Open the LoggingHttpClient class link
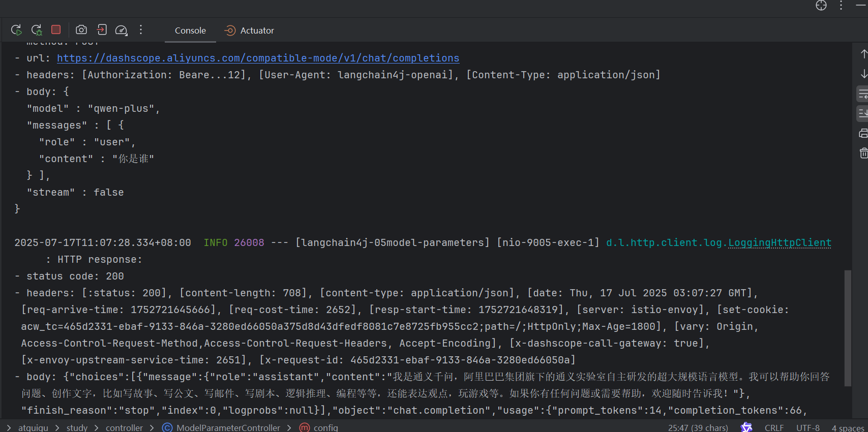This screenshot has height=432, width=868. [780, 242]
